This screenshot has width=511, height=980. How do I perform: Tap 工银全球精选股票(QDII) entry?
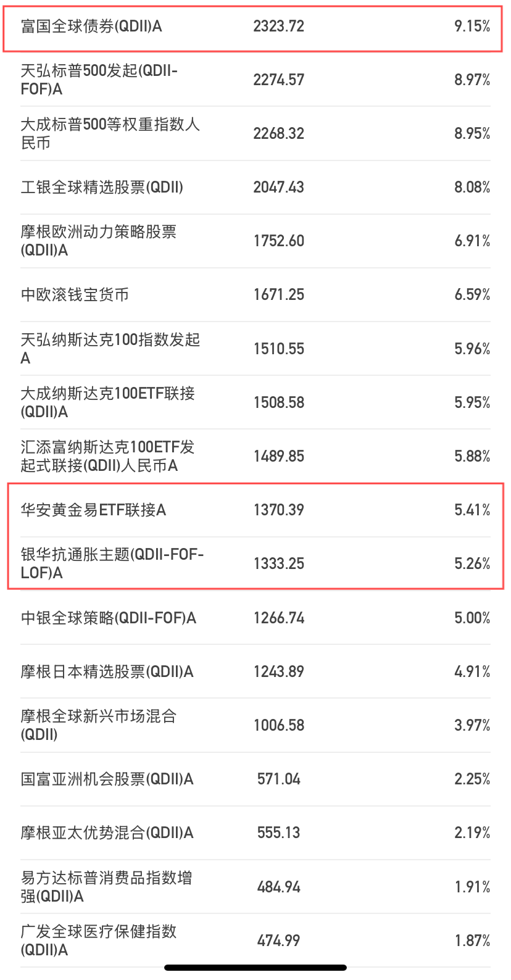(x=255, y=187)
